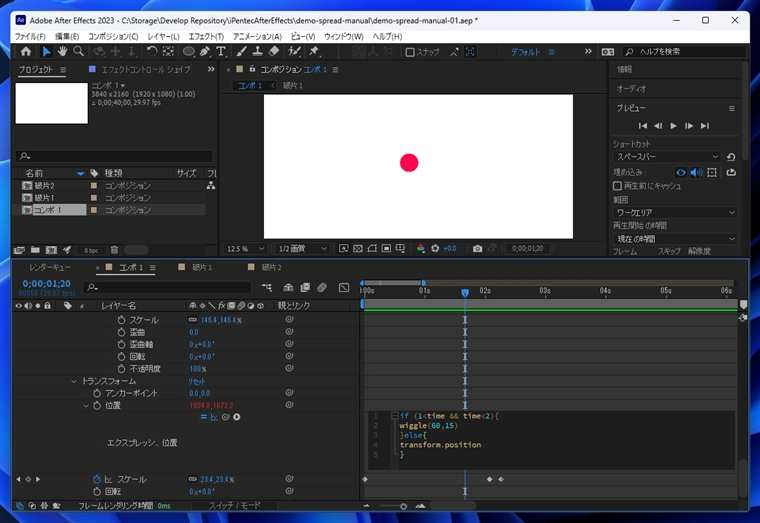The width and height of the screenshot is (760, 523).
Task: Select the Roto Brush tool
Action: coord(294,51)
